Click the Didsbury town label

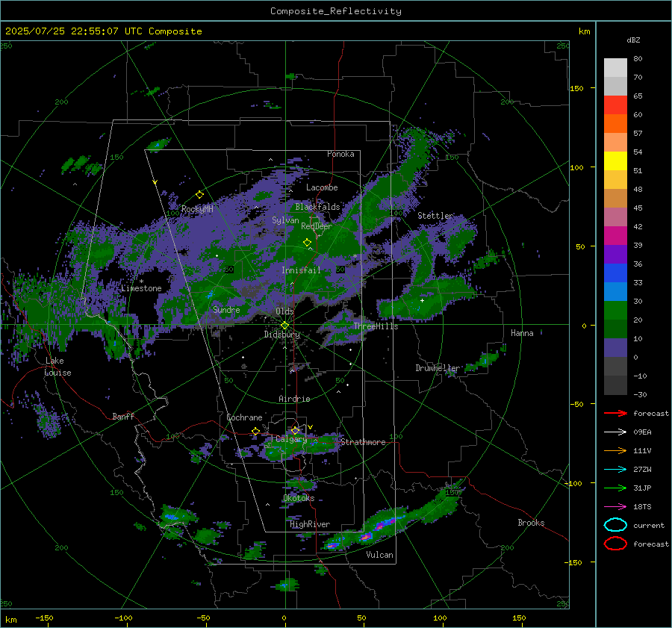[282, 335]
